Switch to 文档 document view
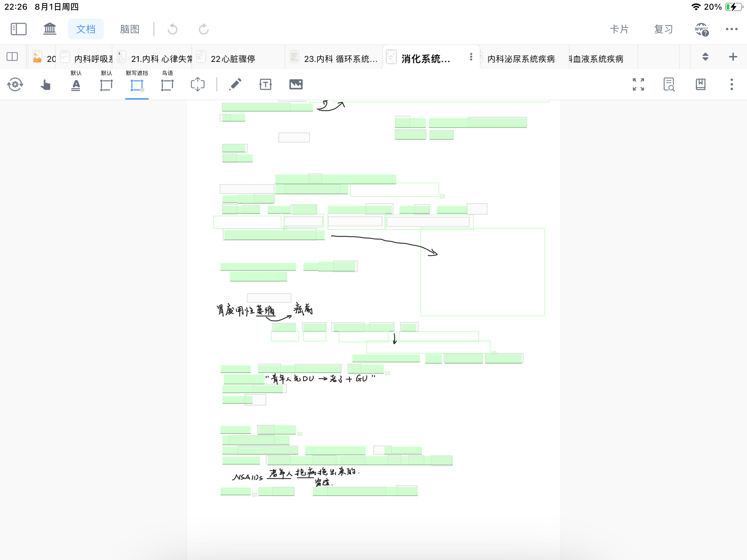This screenshot has height=560, width=747. click(86, 29)
